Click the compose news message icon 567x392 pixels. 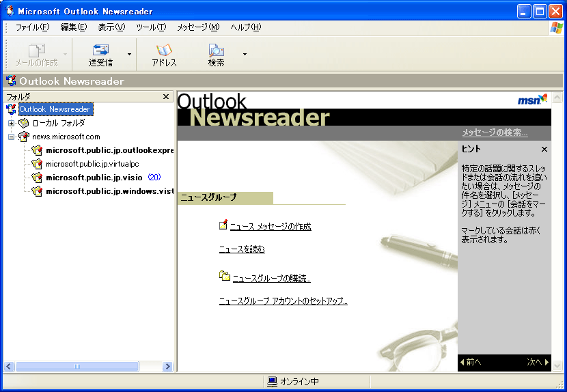click(x=223, y=225)
